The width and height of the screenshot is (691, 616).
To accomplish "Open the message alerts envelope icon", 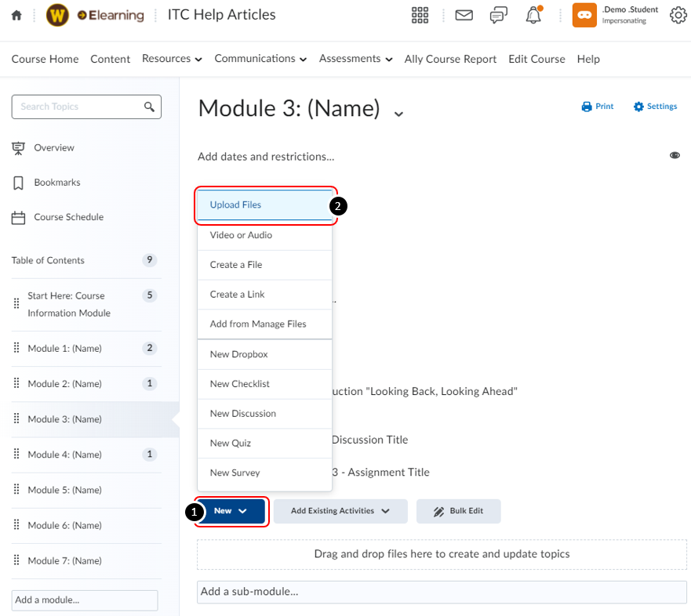I will 464,15.
